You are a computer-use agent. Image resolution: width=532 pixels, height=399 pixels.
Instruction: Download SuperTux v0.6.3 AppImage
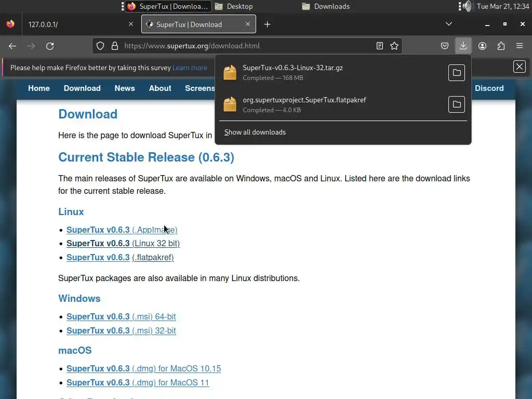pos(122,230)
